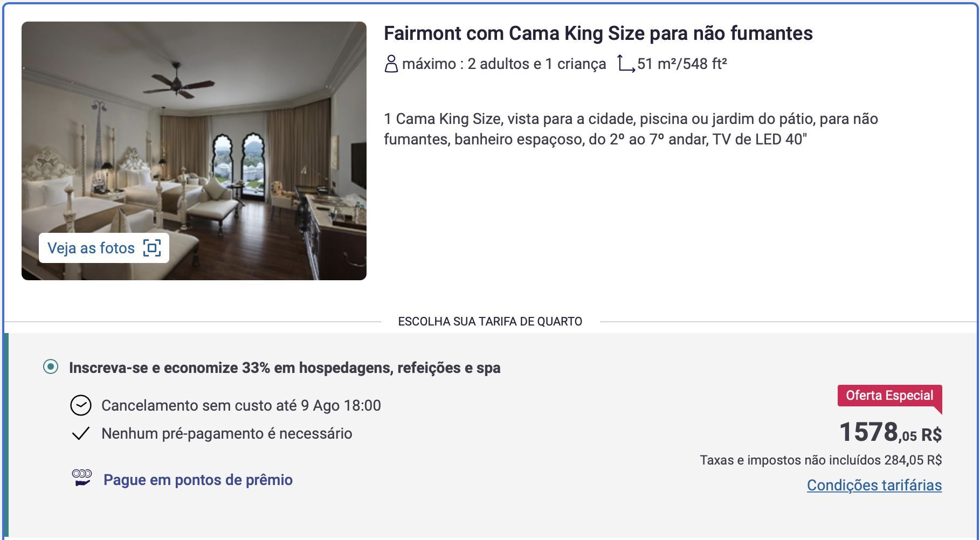This screenshot has width=980, height=540.
Task: Click the fullscreen photos icon
Action: pyautogui.click(x=152, y=248)
